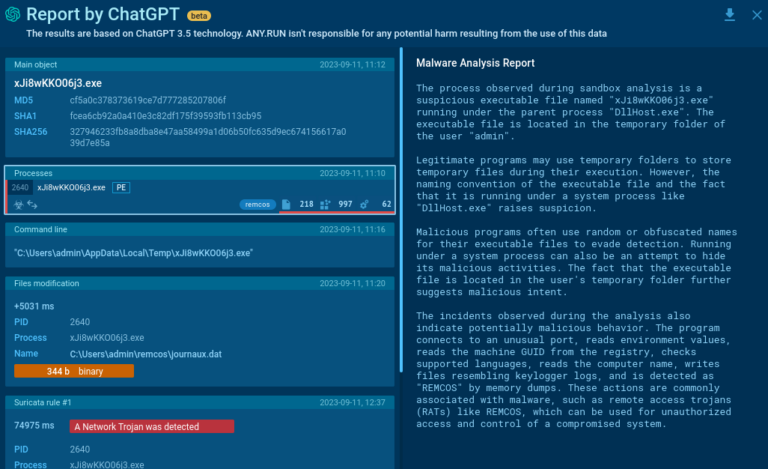Click the 218 files count

(x=306, y=204)
